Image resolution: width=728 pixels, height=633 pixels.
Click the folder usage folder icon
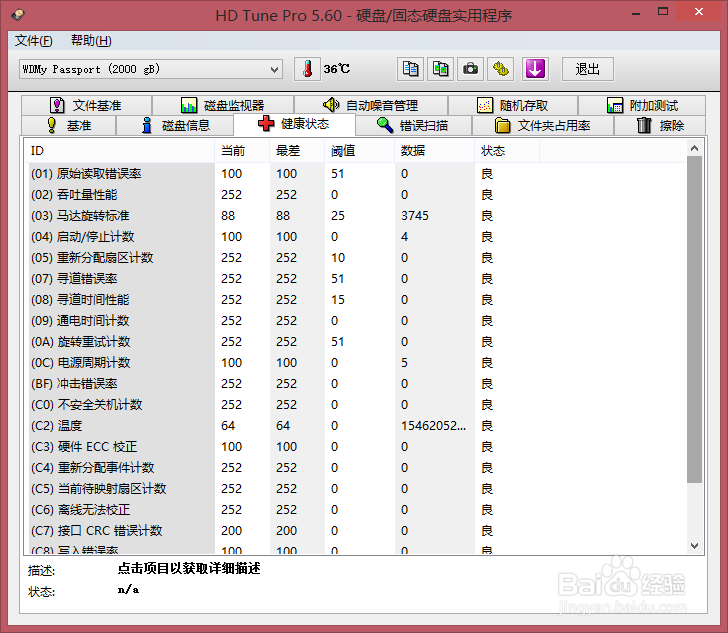point(502,125)
